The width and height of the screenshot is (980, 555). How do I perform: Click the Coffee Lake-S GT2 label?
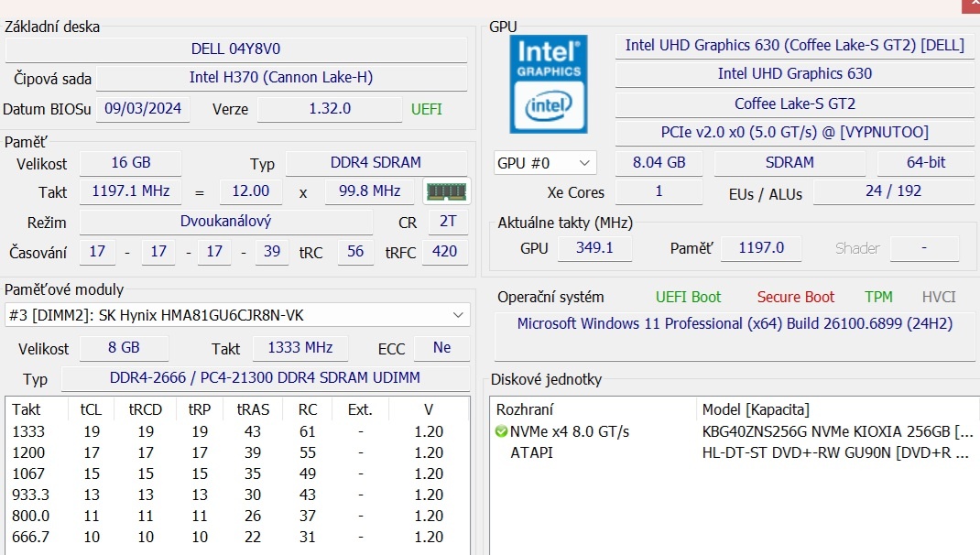(796, 103)
